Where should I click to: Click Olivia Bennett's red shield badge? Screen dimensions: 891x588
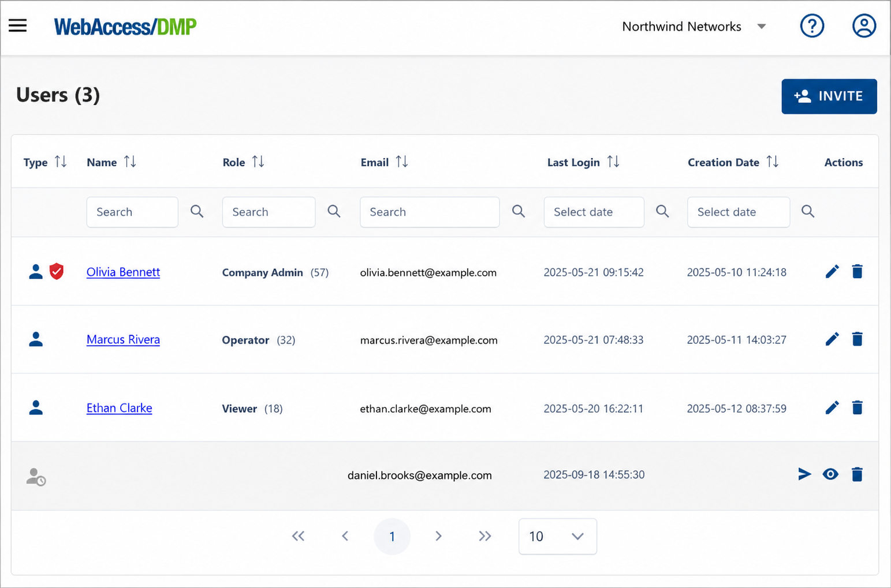tap(57, 271)
